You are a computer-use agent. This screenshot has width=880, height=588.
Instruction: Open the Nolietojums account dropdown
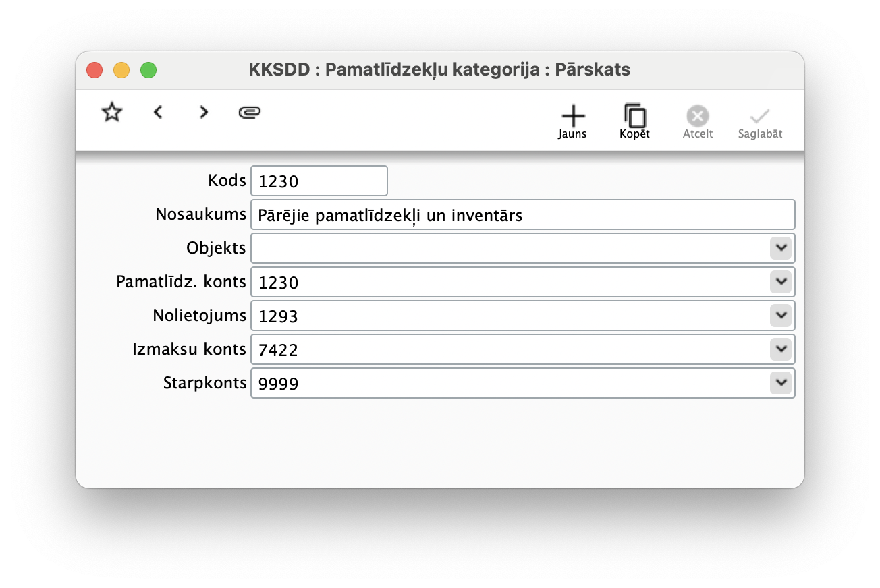pos(781,316)
